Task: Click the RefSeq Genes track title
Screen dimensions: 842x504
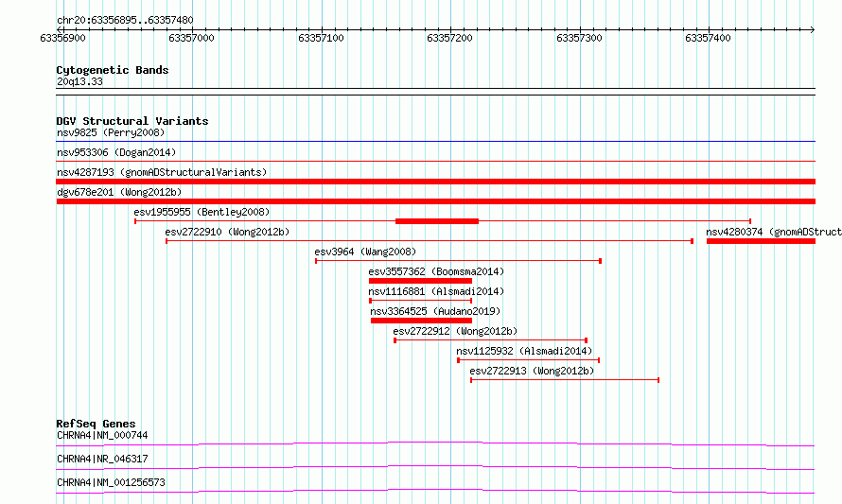Action: click(96, 424)
